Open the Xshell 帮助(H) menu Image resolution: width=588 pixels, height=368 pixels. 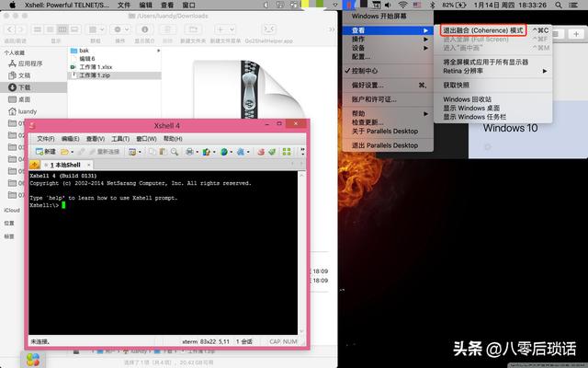click(173, 139)
